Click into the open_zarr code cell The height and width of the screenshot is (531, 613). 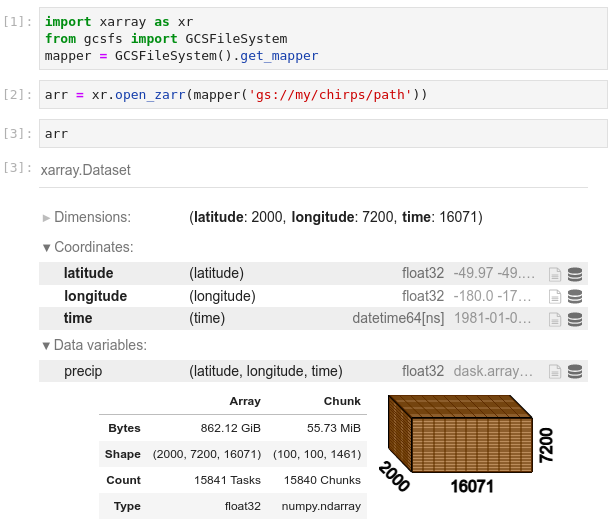[x=323, y=95]
